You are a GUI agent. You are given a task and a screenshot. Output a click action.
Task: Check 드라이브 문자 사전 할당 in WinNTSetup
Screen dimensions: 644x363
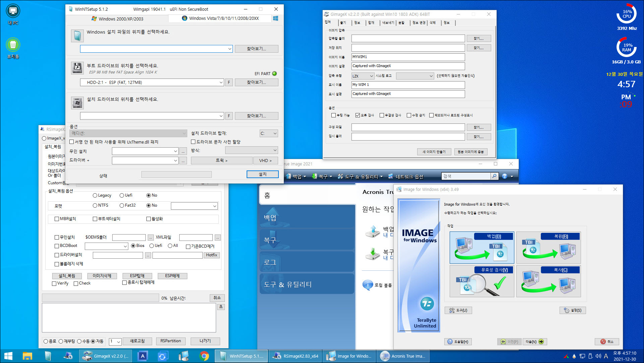[193, 142]
